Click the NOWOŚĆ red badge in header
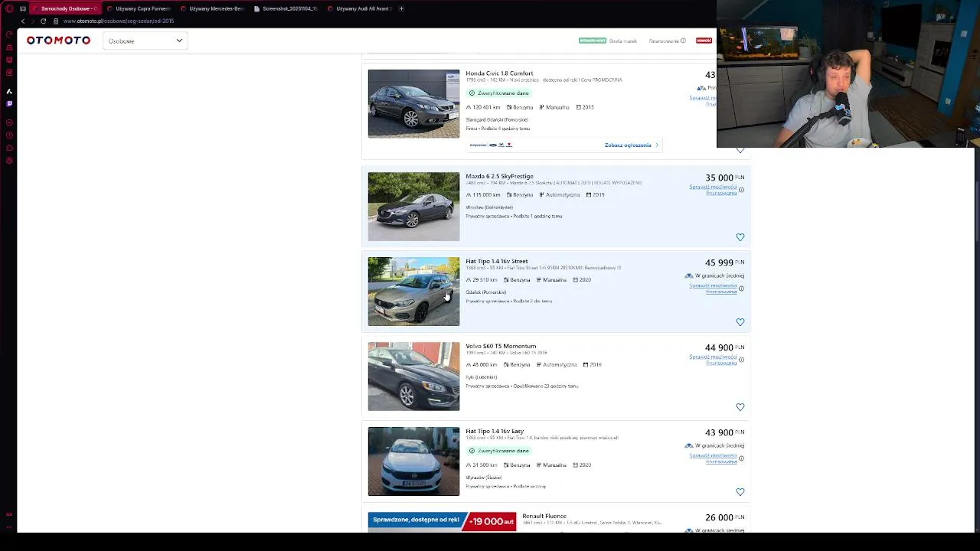The image size is (980, 551). (704, 41)
